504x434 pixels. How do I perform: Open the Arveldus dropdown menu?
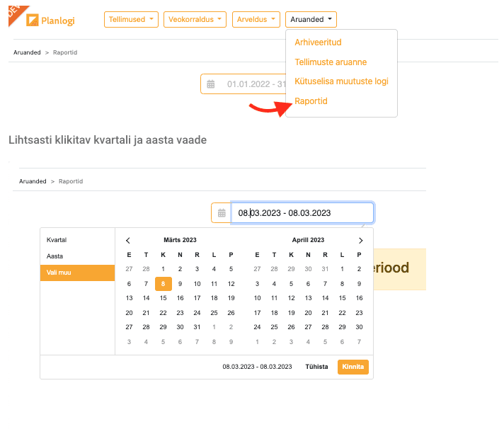pyautogui.click(x=256, y=20)
